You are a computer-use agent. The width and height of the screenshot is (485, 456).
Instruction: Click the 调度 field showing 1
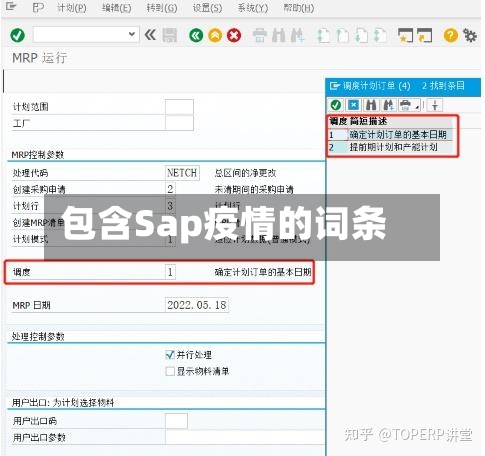[170, 272]
